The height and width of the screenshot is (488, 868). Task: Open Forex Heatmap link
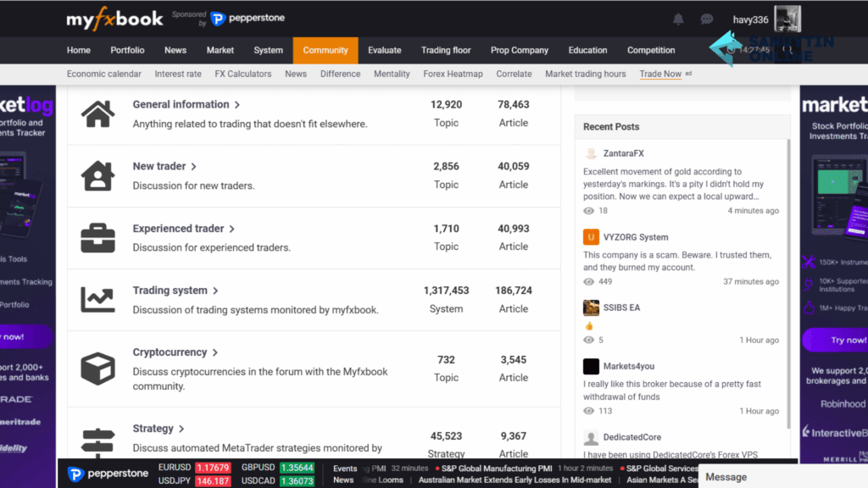click(453, 75)
